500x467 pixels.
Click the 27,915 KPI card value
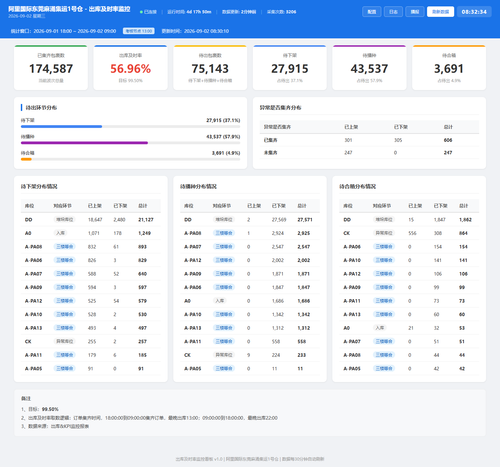290,69
